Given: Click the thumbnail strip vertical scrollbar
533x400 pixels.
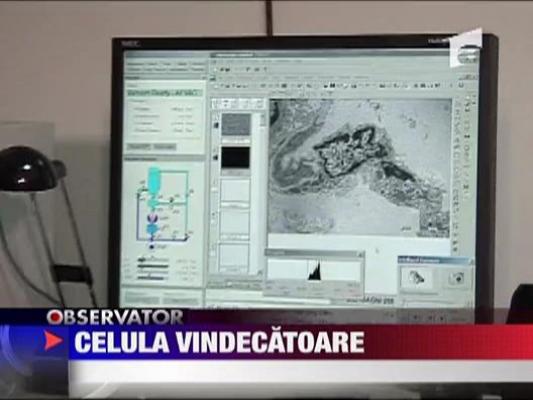Looking at the screenshot, I should point(262,192).
